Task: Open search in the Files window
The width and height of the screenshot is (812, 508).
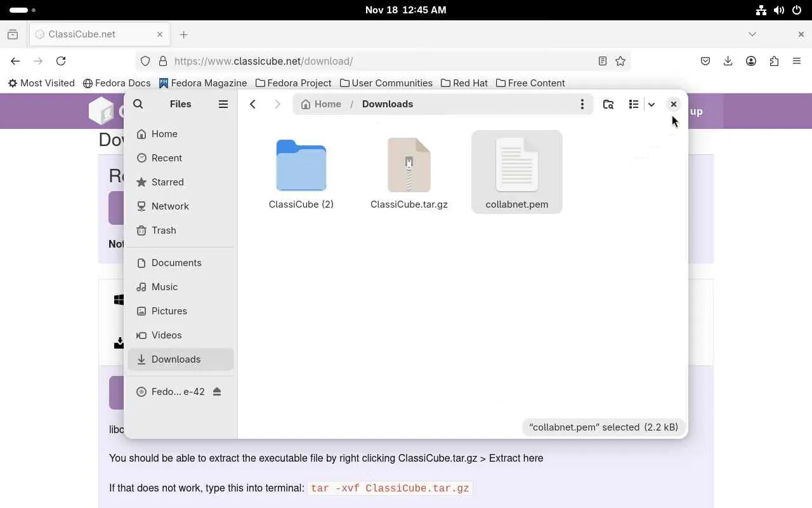Action: point(138,104)
